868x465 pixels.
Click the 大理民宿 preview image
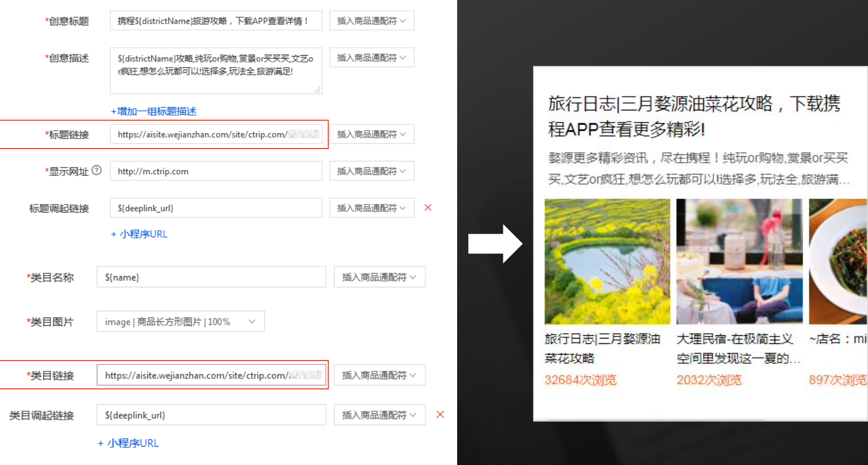[739, 262]
